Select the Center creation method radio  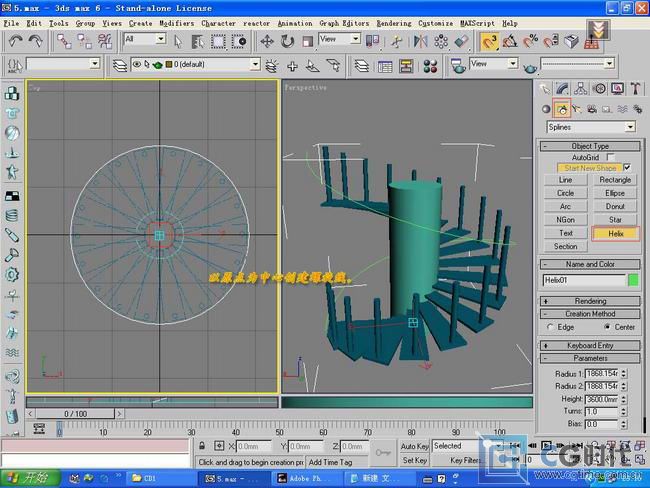(607, 327)
